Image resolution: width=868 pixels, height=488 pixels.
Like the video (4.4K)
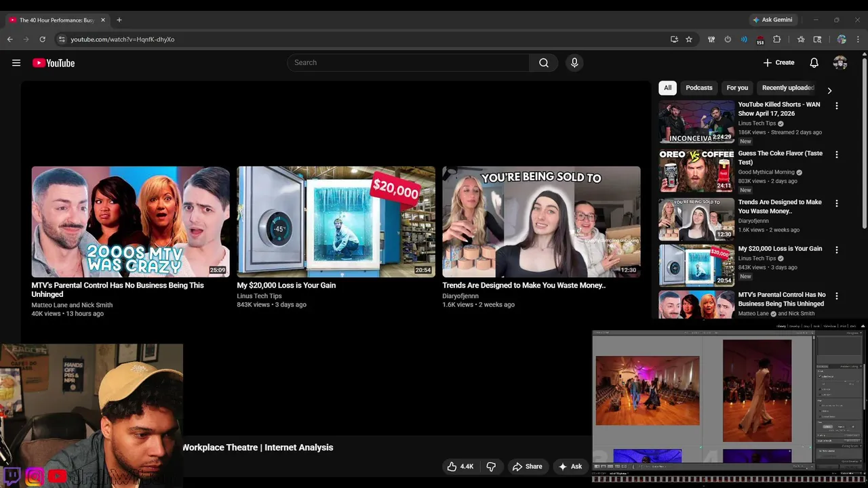pos(460,466)
